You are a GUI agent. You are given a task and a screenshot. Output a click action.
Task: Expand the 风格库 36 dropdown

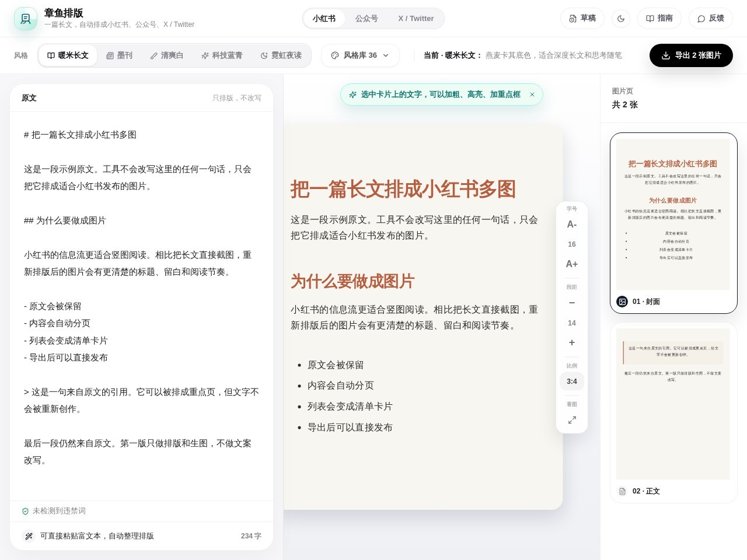(360, 55)
